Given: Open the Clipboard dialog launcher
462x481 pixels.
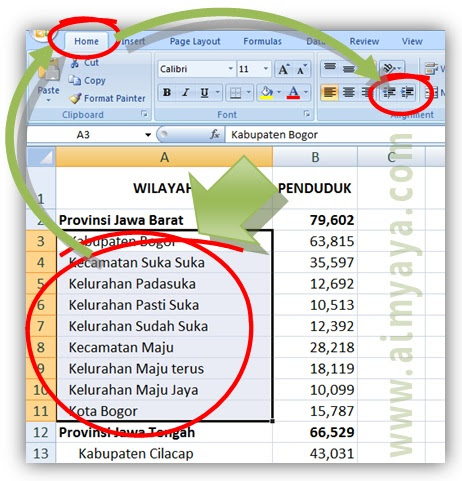Looking at the screenshot, I should 144,114.
